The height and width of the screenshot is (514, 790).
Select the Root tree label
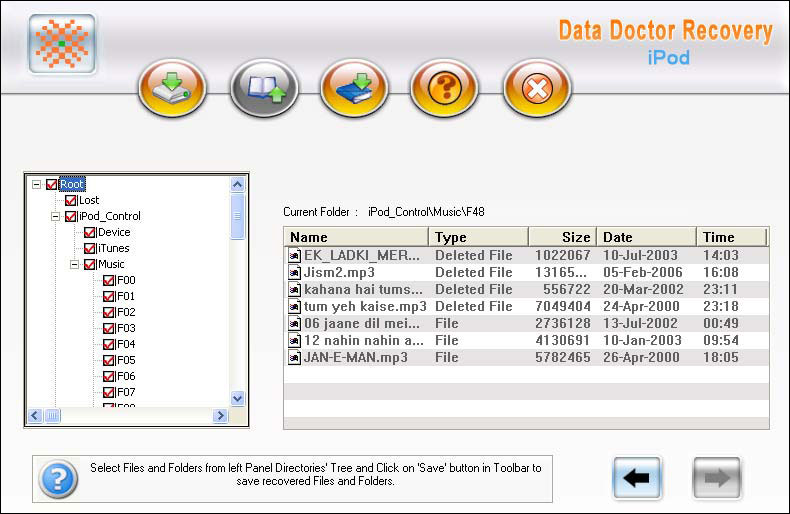[72, 184]
